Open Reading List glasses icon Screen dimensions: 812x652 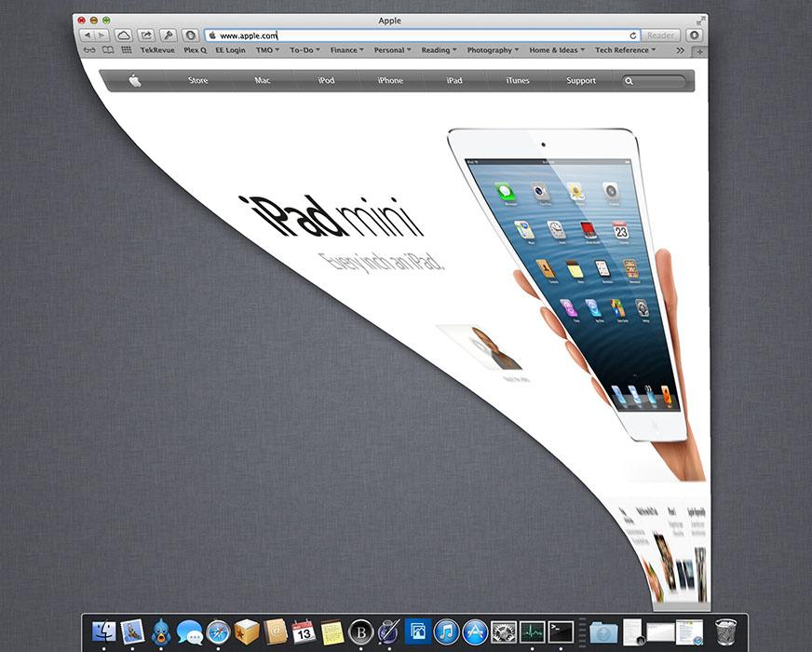(89, 50)
